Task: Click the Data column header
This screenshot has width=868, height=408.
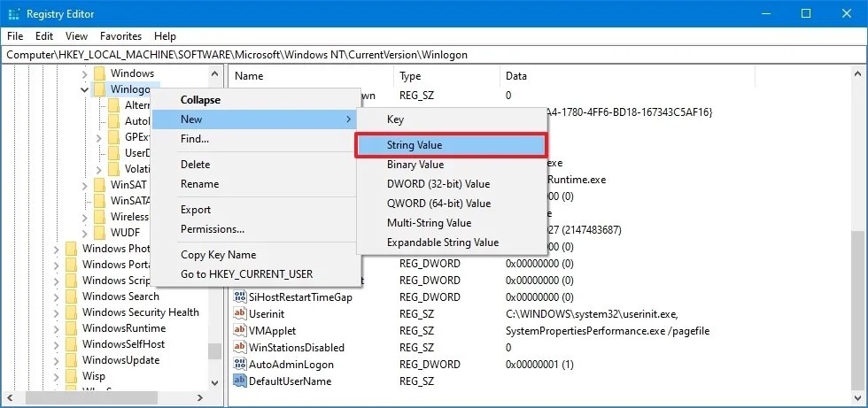Action: [x=627, y=76]
